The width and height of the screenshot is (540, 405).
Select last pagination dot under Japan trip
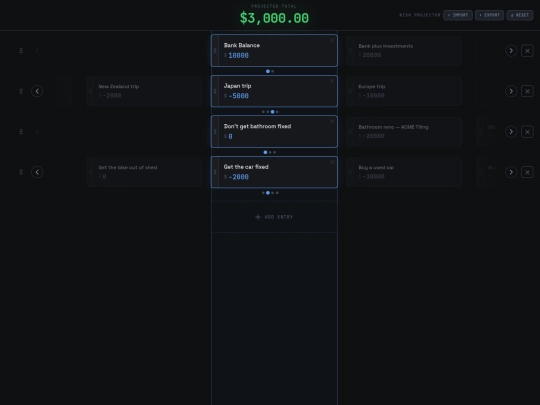point(277,112)
